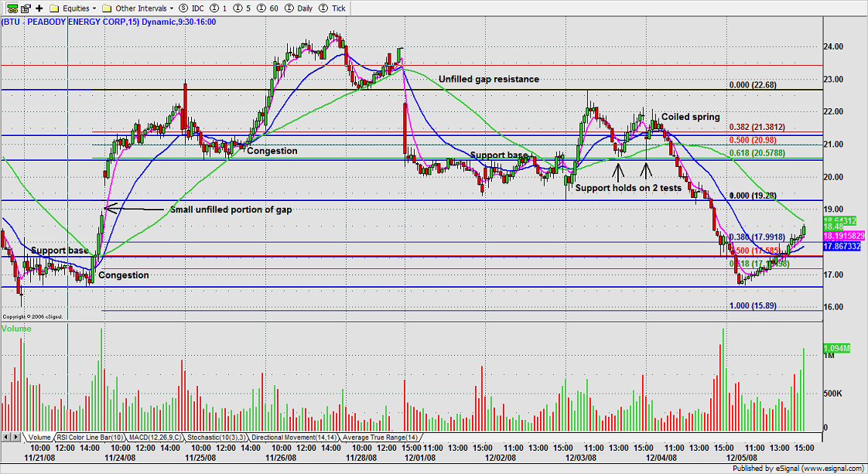Click the 'Copyright 2006 eSignal' notice

pos(32,317)
